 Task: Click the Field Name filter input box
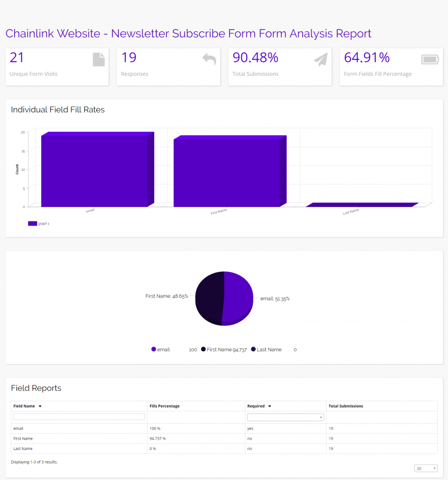[x=78, y=417]
